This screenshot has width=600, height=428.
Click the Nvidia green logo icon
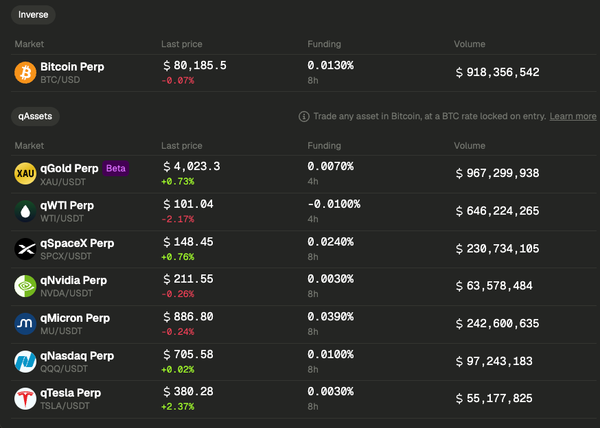click(x=25, y=286)
